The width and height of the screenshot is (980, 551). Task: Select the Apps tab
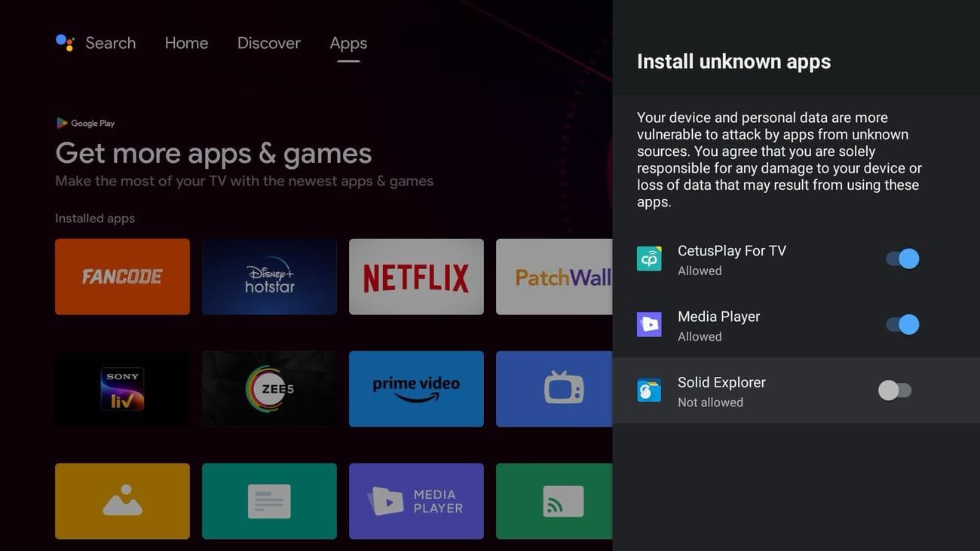pos(348,43)
